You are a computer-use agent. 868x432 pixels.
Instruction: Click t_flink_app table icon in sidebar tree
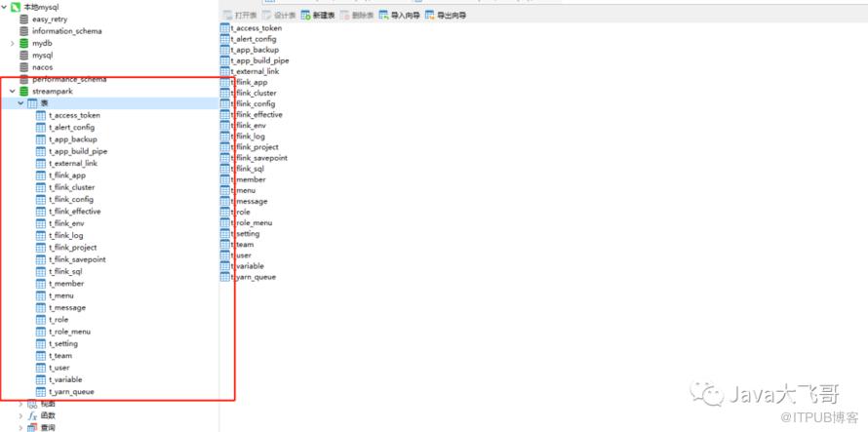tap(41, 176)
